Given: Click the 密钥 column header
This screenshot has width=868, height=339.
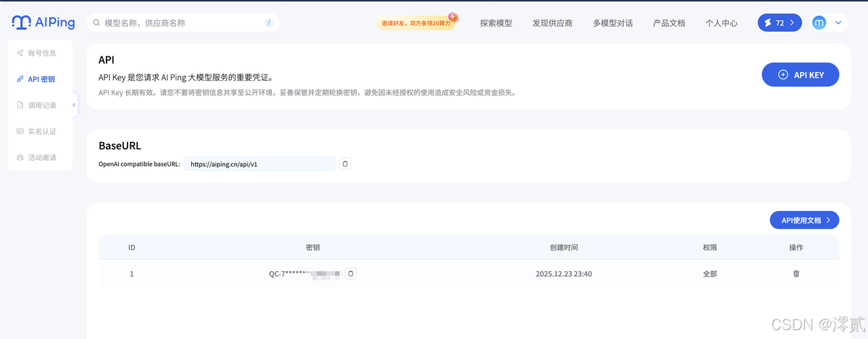Looking at the screenshot, I should tap(313, 247).
